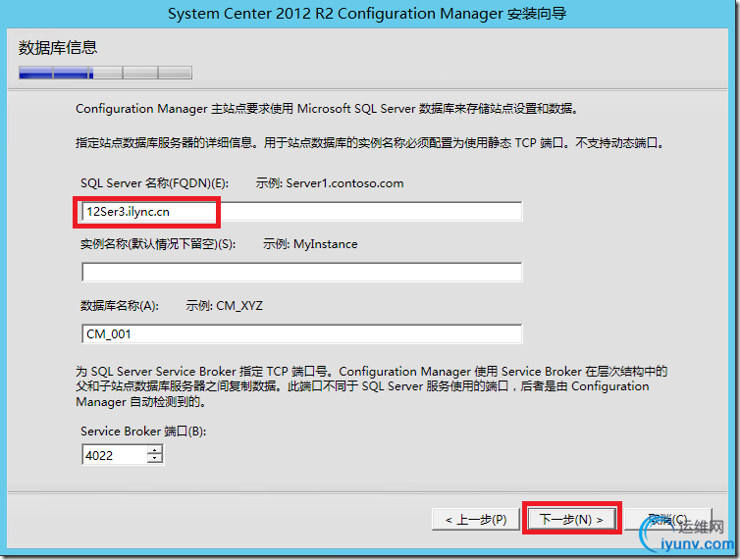Increase Service Broker port with up arrow
The image size is (740, 560).
click(155, 450)
